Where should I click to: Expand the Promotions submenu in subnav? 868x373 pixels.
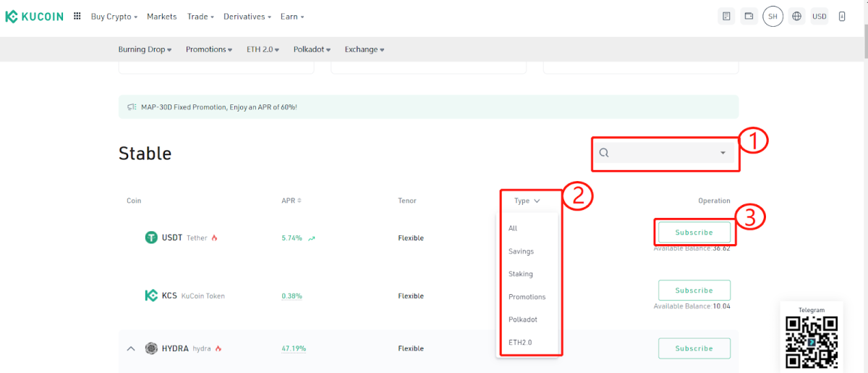pyautogui.click(x=209, y=49)
